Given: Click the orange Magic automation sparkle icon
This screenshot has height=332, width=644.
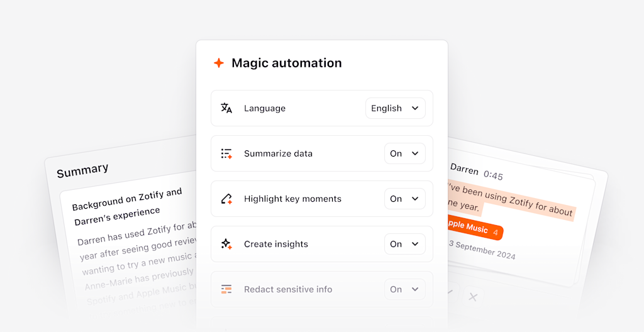Looking at the screenshot, I should tap(219, 63).
